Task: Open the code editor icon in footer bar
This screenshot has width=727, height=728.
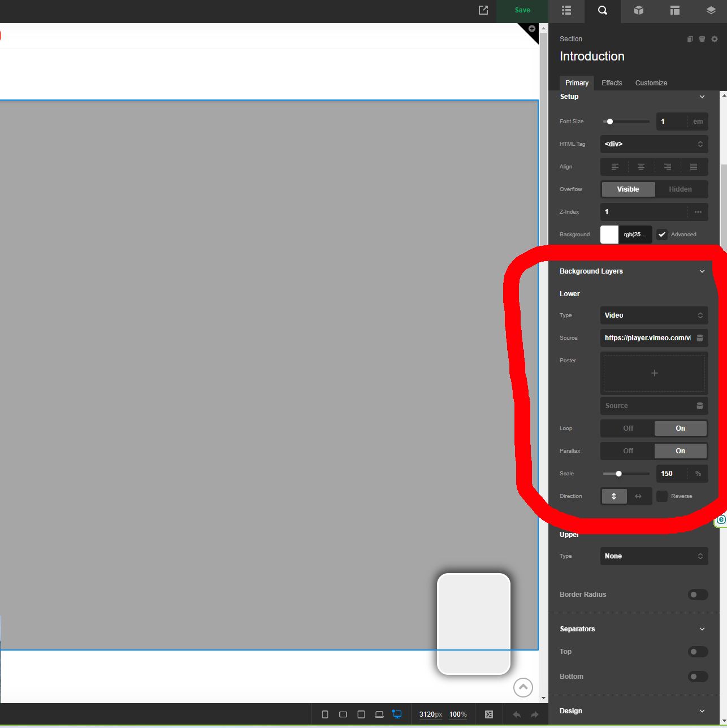Action: [x=489, y=714]
